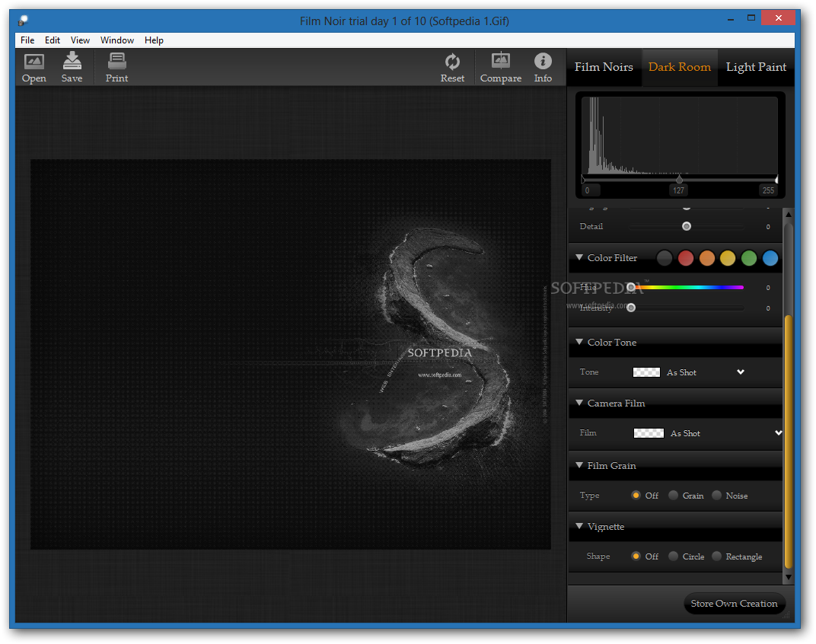The height and width of the screenshot is (644, 816).
Task: Collapse the Color Tone section
Action: pos(579,342)
